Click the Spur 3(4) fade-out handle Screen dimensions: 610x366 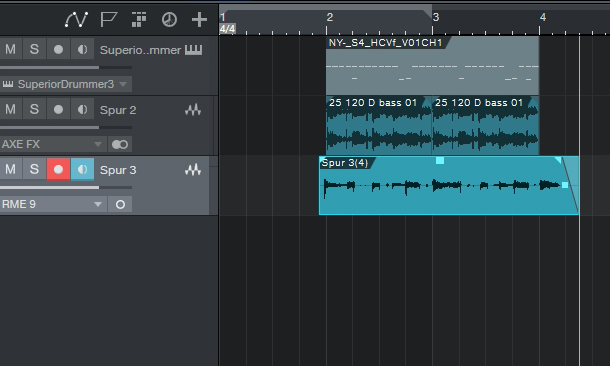point(557,160)
